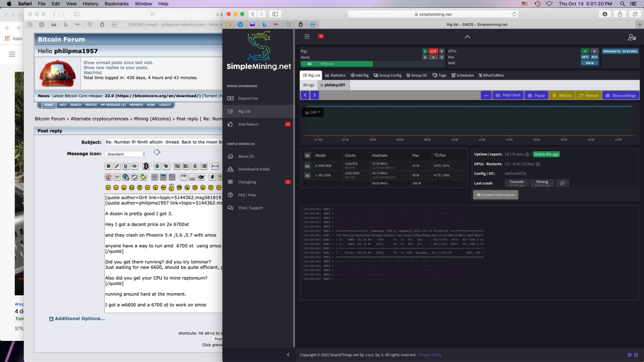644x362 pixels.
Task: Select the All filter on rigs bar
Action: [309, 64]
